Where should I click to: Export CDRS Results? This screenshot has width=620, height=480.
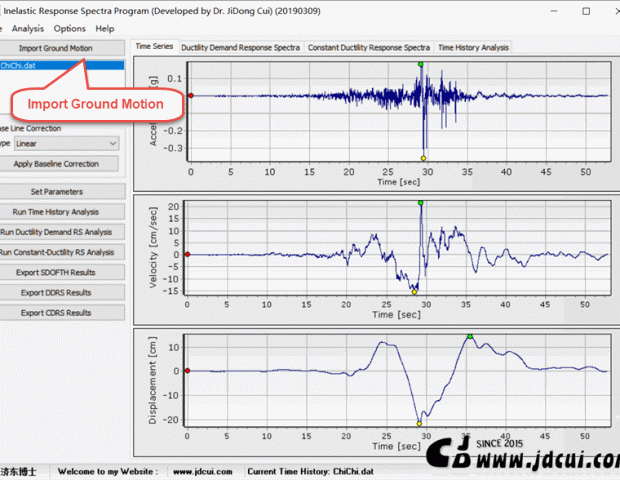click(62, 312)
